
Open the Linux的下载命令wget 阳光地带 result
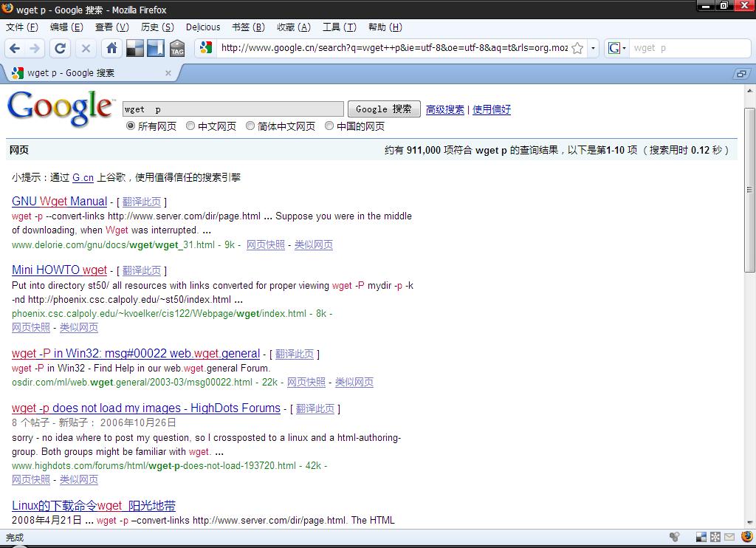[94, 506]
